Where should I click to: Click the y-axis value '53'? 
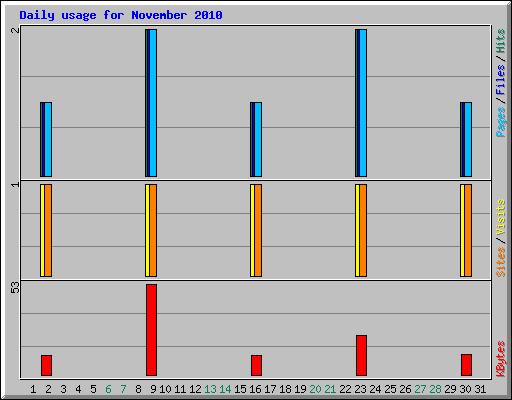click(15, 288)
